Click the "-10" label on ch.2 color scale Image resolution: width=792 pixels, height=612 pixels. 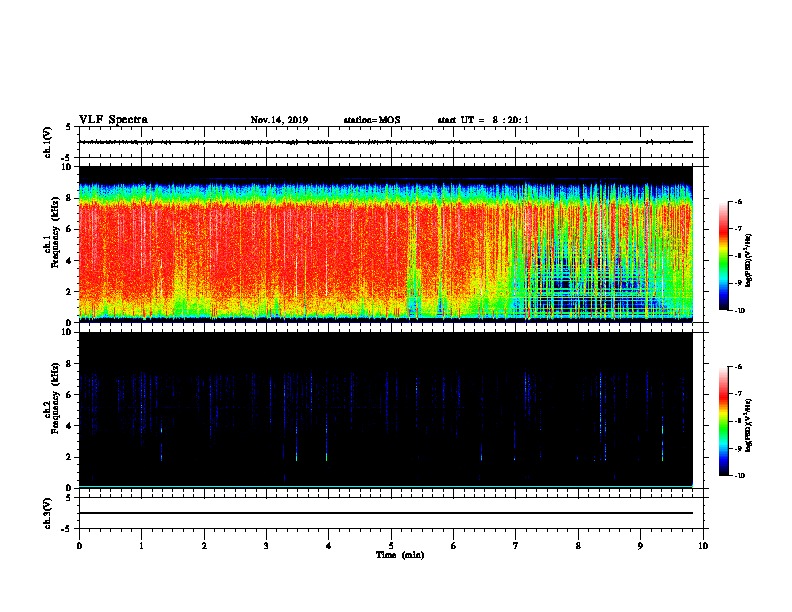739,476
